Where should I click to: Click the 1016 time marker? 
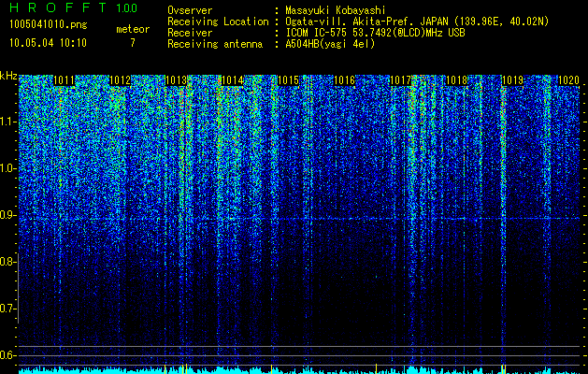pos(344,80)
